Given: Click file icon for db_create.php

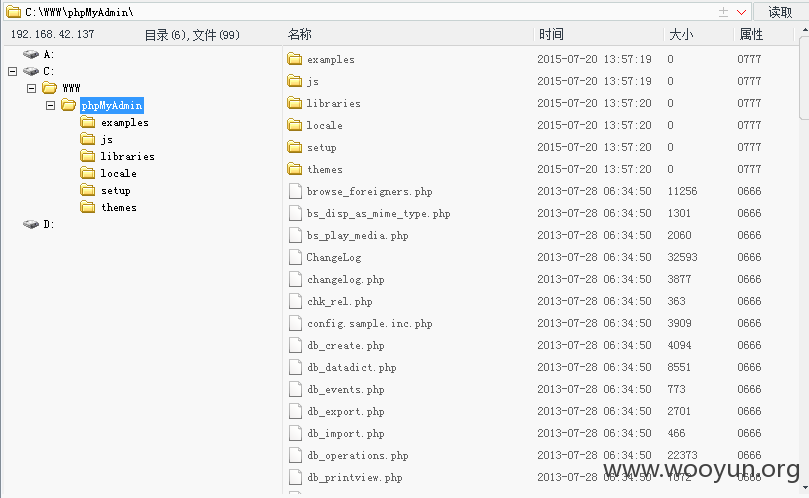Looking at the screenshot, I should (295, 345).
